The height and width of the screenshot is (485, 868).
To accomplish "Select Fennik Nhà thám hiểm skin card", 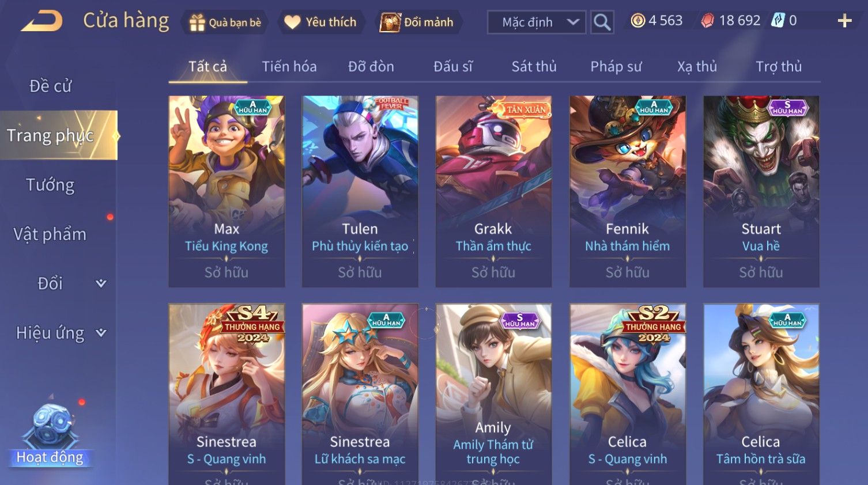I will [627, 191].
